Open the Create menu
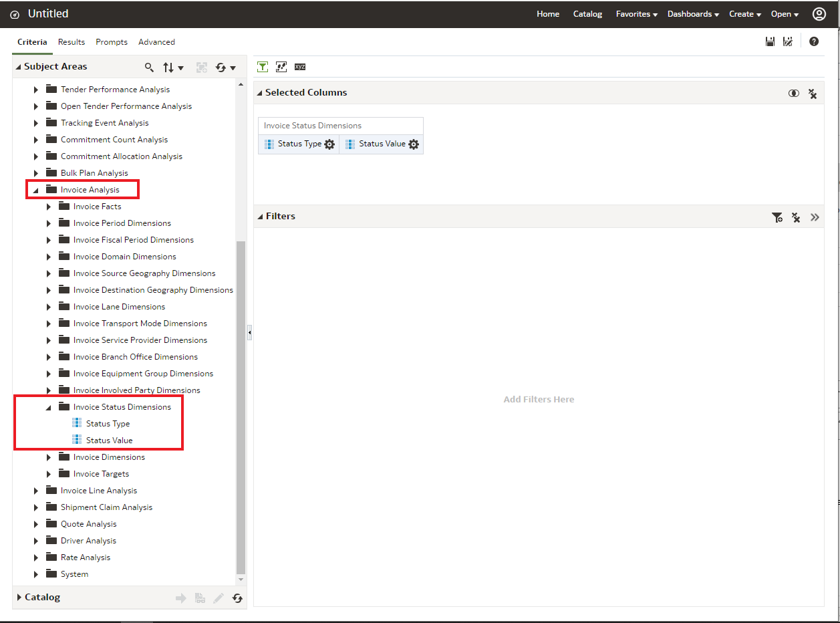The height and width of the screenshot is (623, 840). click(x=745, y=14)
